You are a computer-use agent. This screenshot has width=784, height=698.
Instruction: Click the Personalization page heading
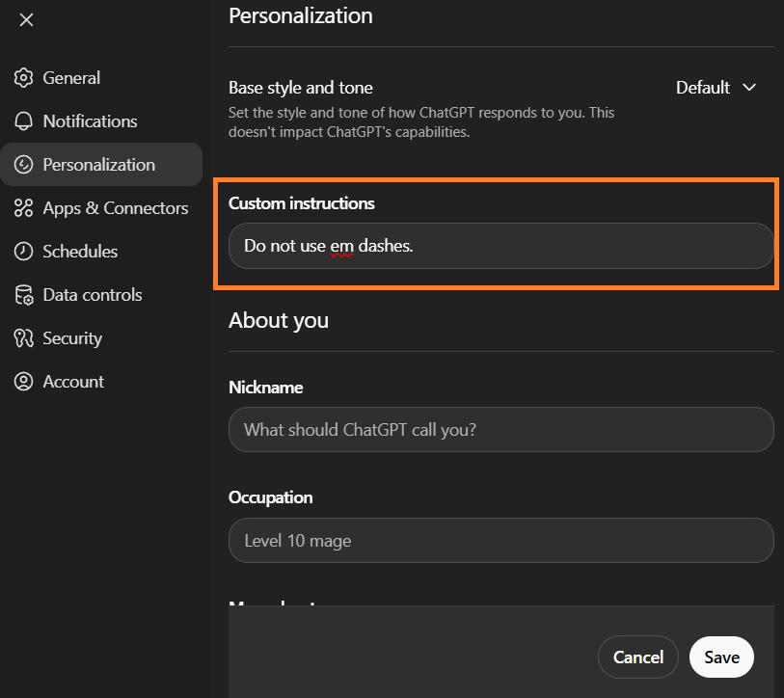pyautogui.click(x=301, y=16)
